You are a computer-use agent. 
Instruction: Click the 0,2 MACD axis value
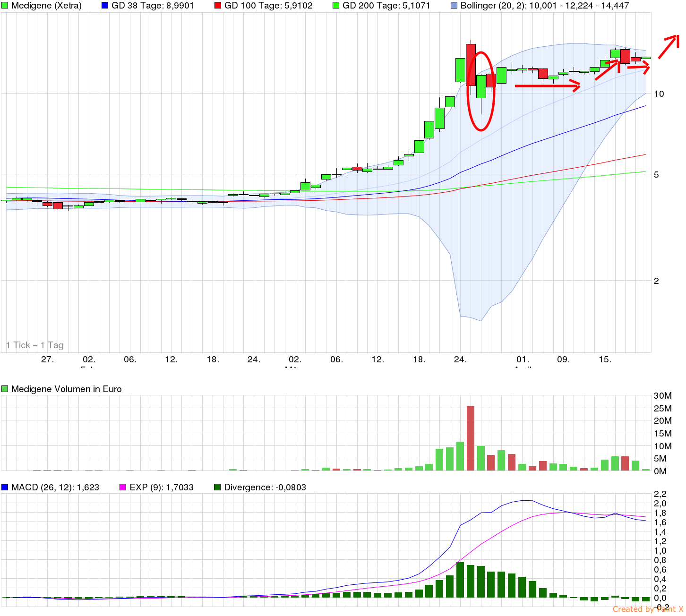660,589
